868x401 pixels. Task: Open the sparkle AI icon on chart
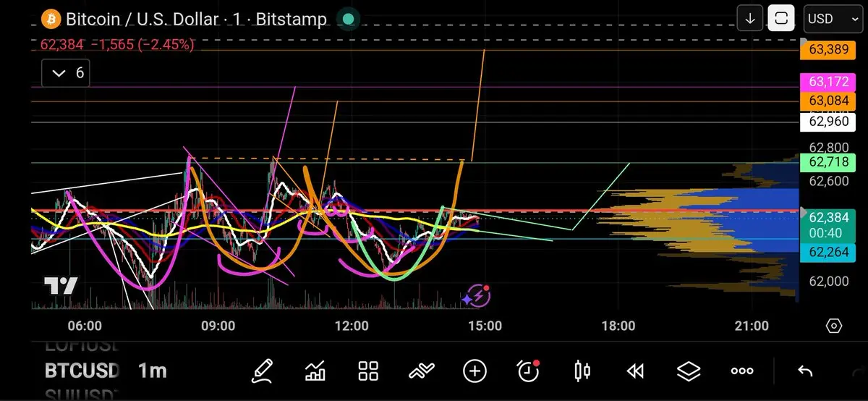click(477, 295)
